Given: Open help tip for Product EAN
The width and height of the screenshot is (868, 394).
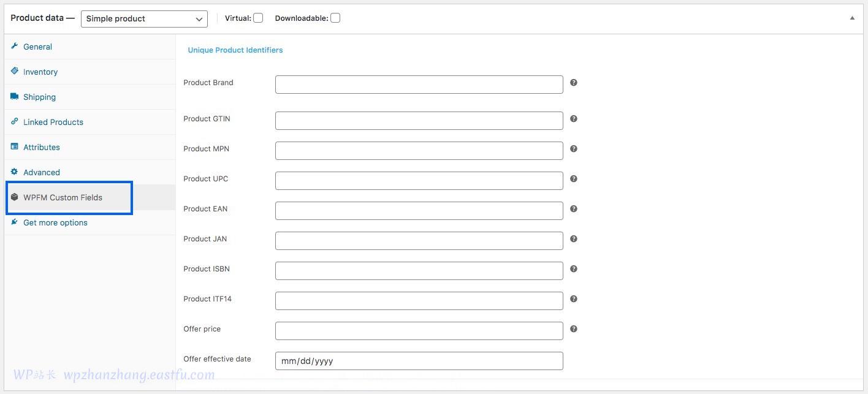Looking at the screenshot, I should [574, 209].
